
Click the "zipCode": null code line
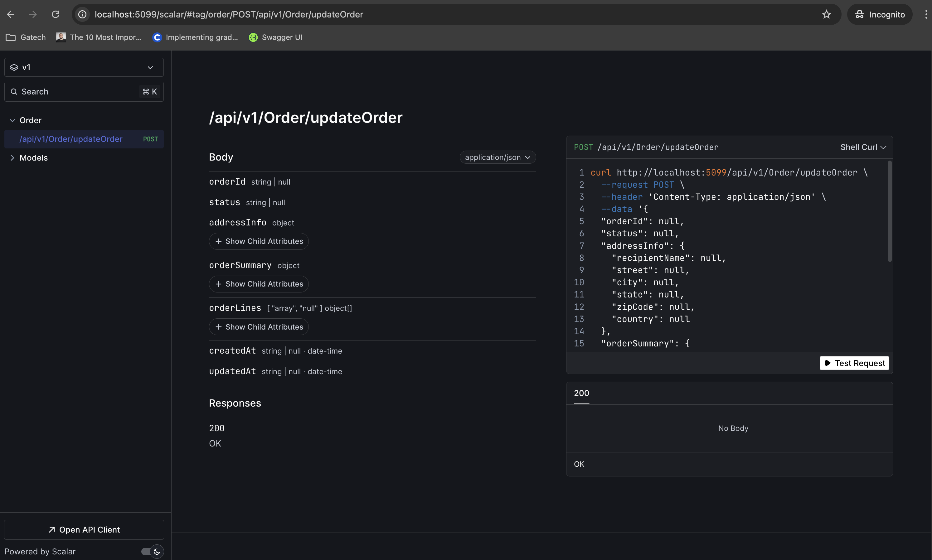[x=653, y=307]
